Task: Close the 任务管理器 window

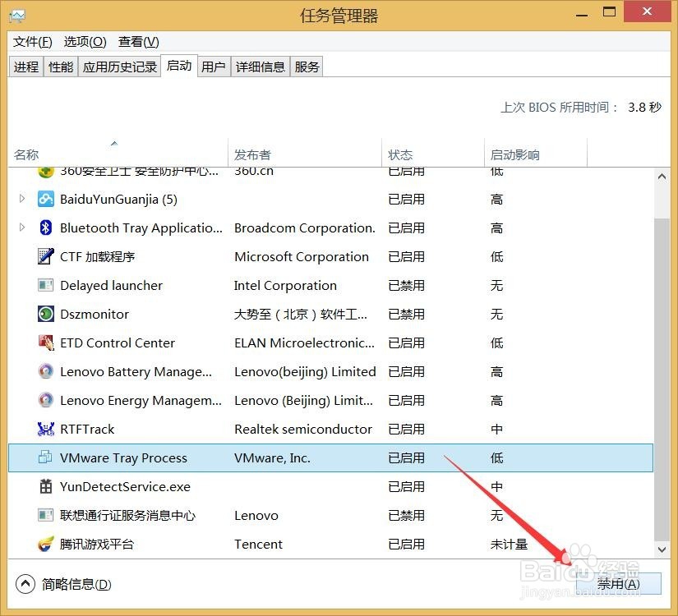Action: point(647,11)
